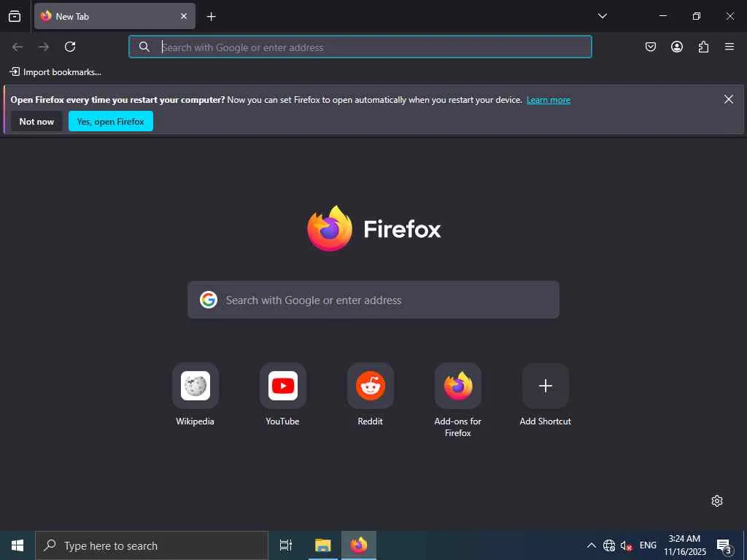747x560 pixels.
Task: Open the Add-ons for Firefox shortcut
Action: click(x=458, y=386)
